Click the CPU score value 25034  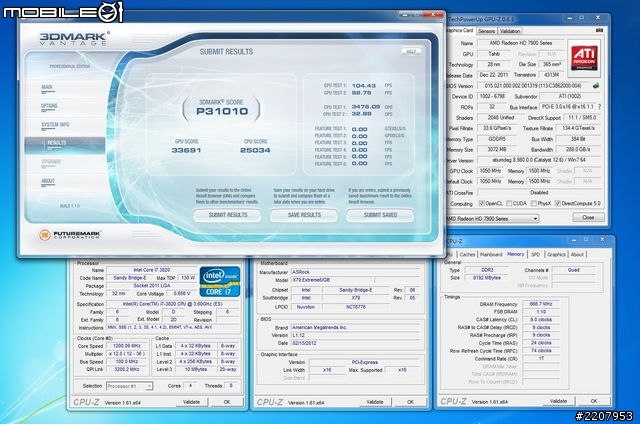pos(255,150)
